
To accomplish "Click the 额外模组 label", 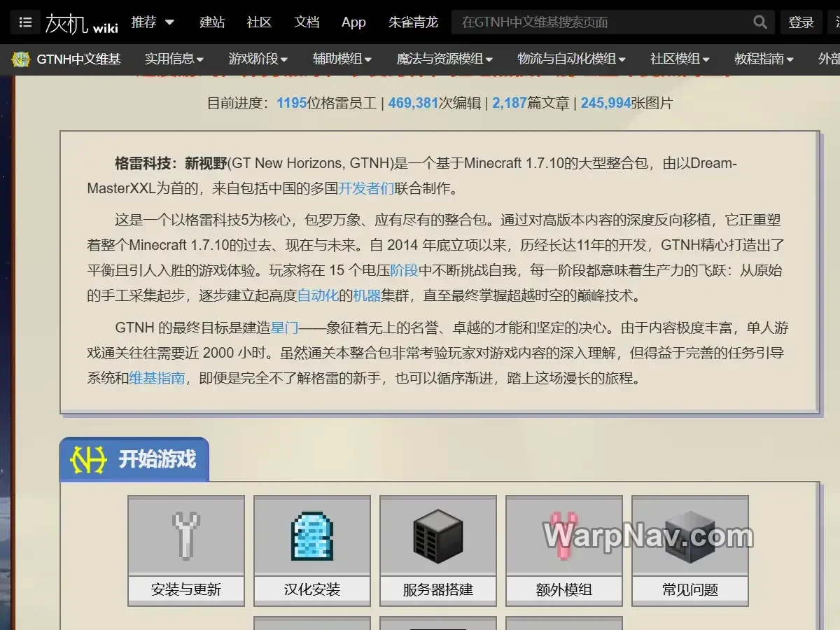I will click(x=564, y=589).
